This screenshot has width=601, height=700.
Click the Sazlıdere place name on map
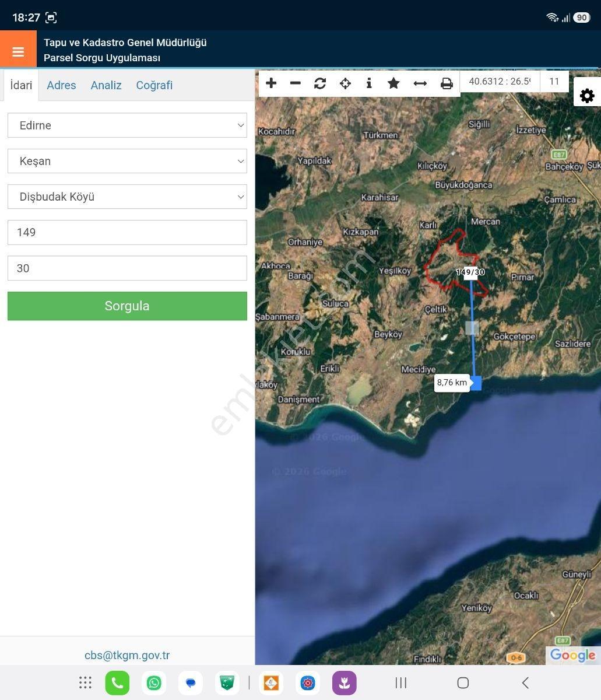573,344
